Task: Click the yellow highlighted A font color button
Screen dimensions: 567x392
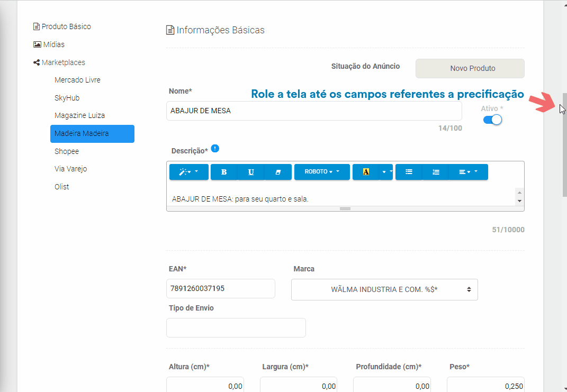Action: click(x=366, y=172)
